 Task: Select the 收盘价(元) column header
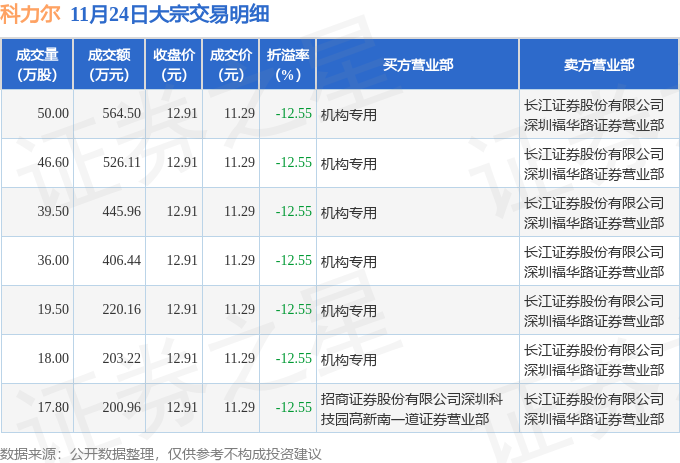173,65
